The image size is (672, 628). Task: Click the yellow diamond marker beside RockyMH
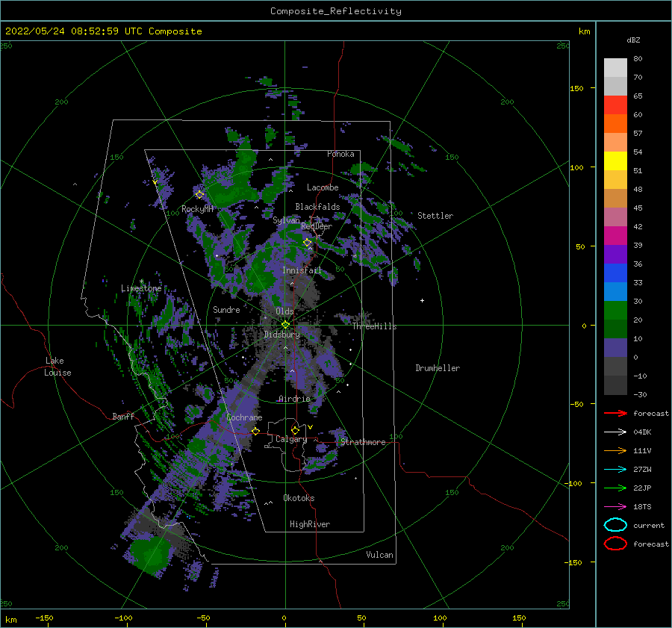[x=199, y=195]
